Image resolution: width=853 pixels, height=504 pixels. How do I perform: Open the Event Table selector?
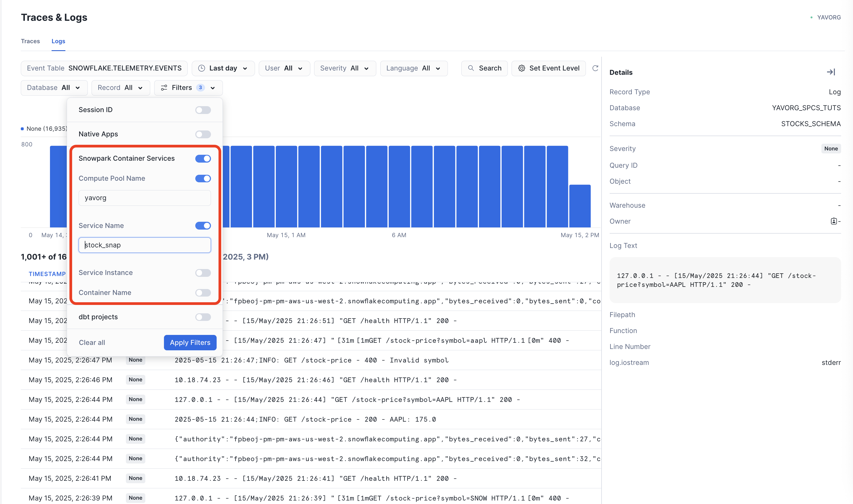(x=104, y=68)
